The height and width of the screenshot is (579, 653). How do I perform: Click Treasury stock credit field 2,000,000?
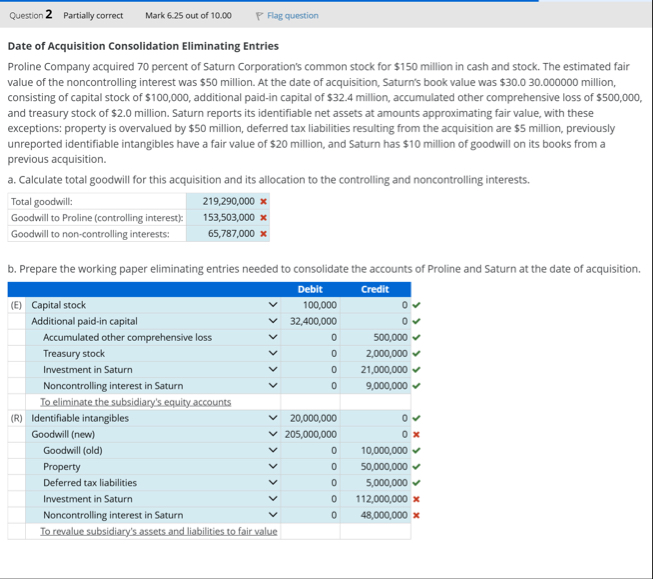coord(375,354)
